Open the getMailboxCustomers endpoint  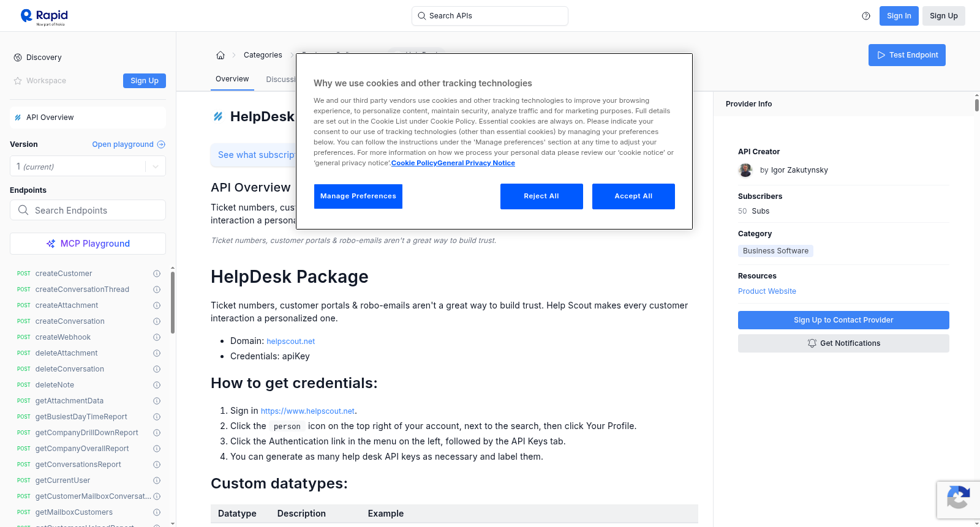click(x=74, y=512)
